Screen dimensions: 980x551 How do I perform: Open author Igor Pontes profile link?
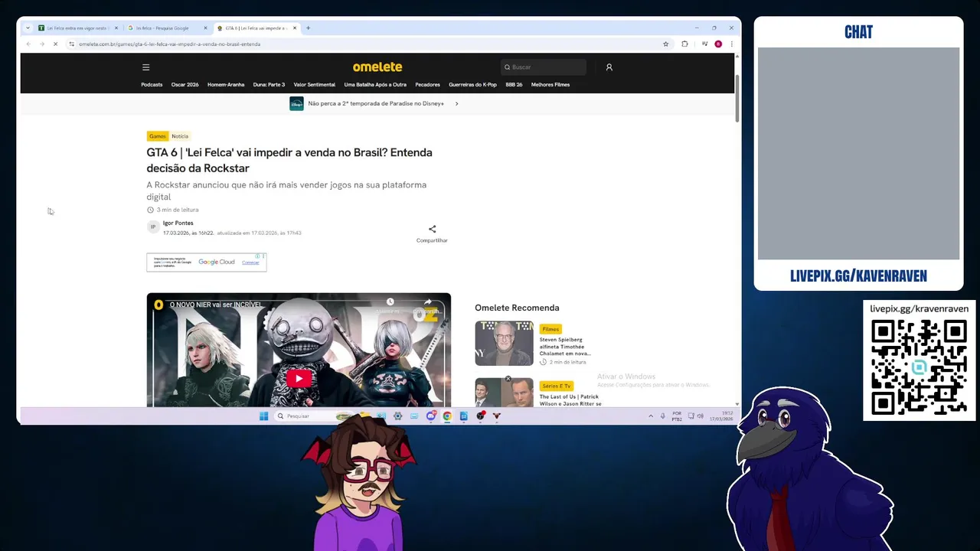[178, 223]
